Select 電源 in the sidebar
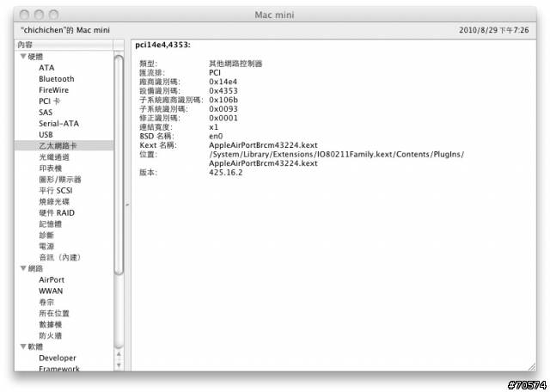550x392 pixels. pyautogui.click(x=46, y=247)
